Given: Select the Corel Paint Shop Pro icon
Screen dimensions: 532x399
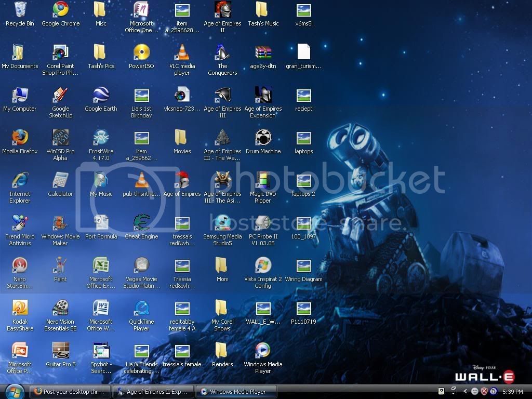Looking at the screenshot, I should [60, 52].
